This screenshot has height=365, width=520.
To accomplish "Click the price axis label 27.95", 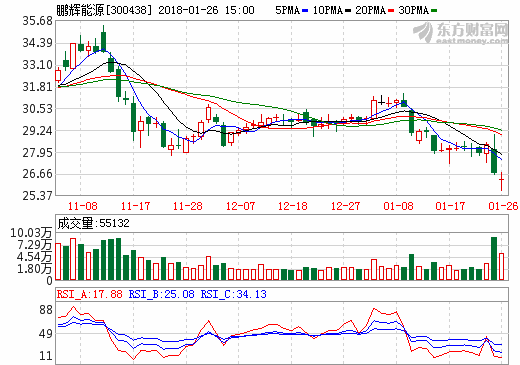I will [x=38, y=153].
